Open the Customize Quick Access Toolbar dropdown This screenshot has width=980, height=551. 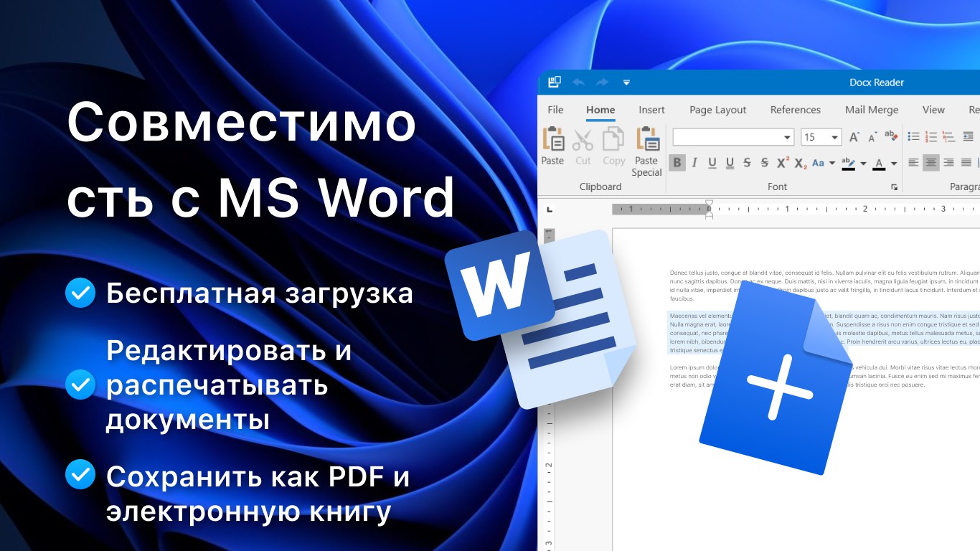626,83
